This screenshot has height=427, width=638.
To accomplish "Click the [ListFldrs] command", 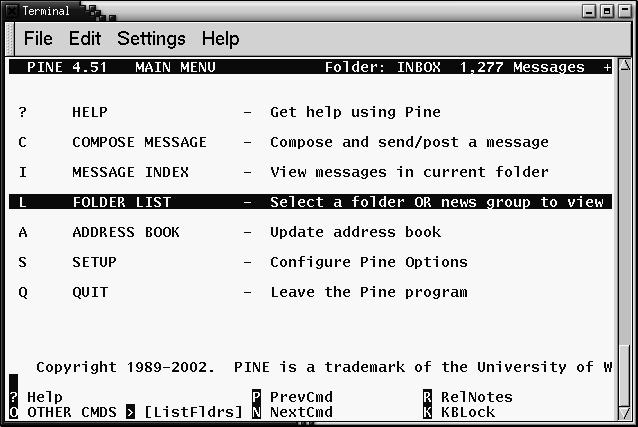I will click(x=193, y=412).
